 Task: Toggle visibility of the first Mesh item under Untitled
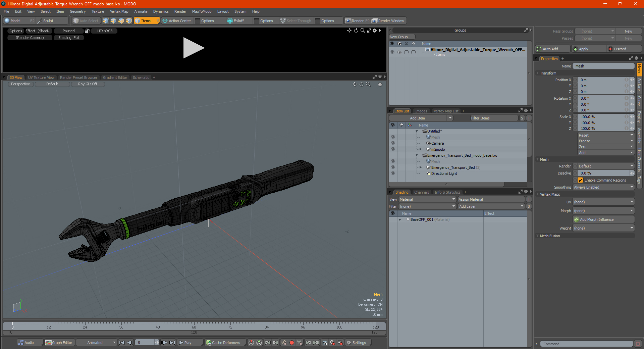(x=393, y=137)
